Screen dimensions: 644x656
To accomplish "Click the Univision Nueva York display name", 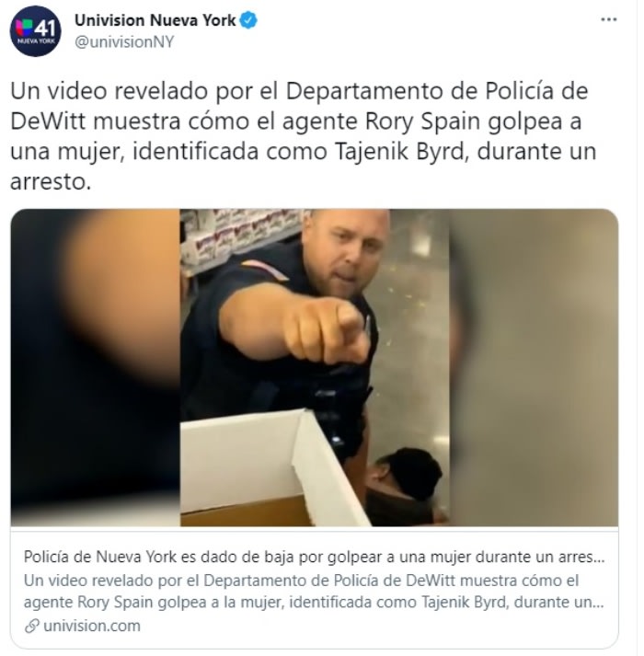I will click(156, 20).
